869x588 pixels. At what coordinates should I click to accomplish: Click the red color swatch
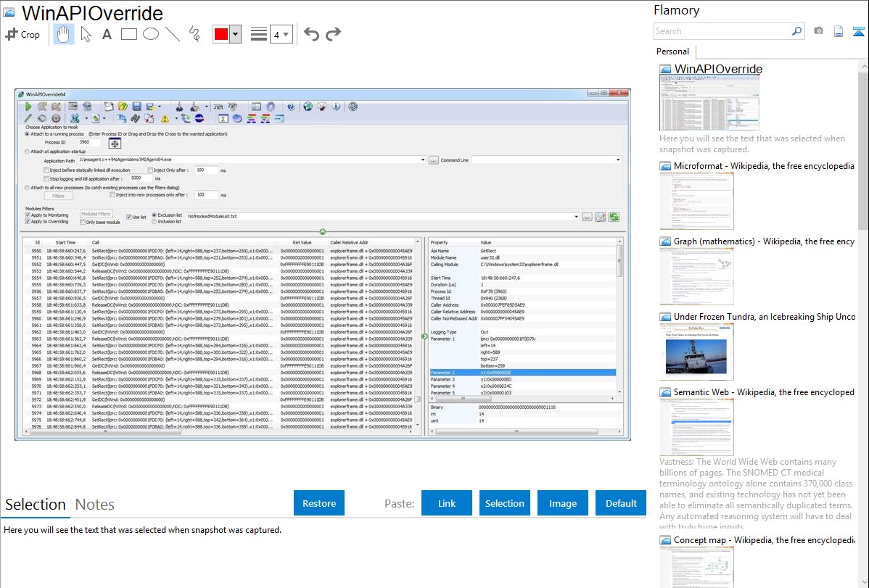(221, 34)
